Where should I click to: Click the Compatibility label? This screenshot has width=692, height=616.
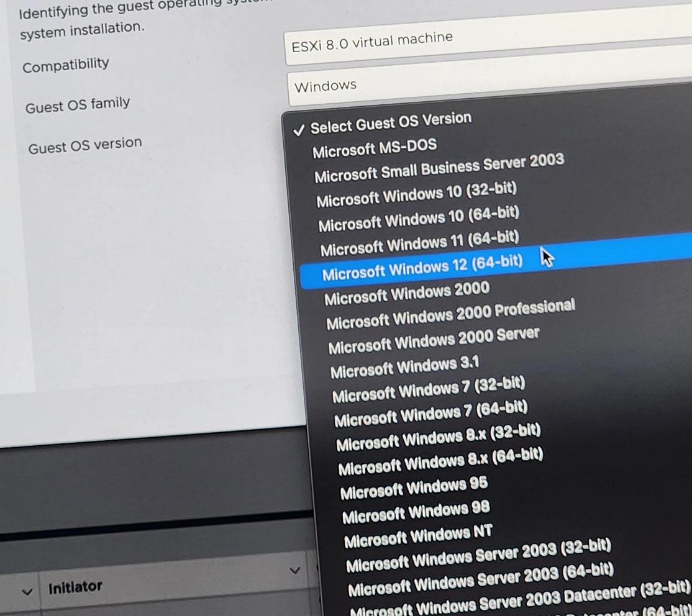coord(65,65)
